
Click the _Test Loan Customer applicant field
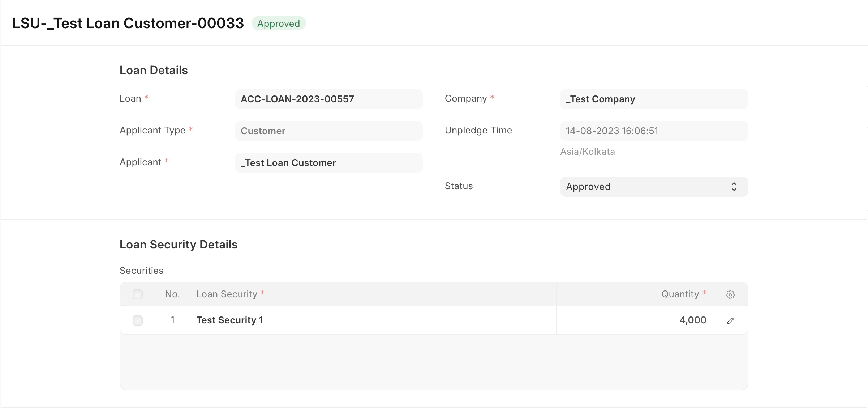pos(329,163)
